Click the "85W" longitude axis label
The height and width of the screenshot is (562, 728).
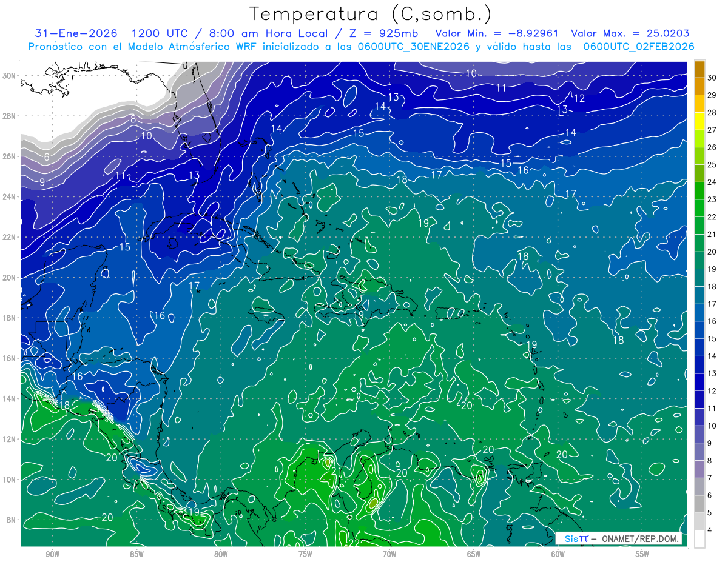click(x=136, y=554)
